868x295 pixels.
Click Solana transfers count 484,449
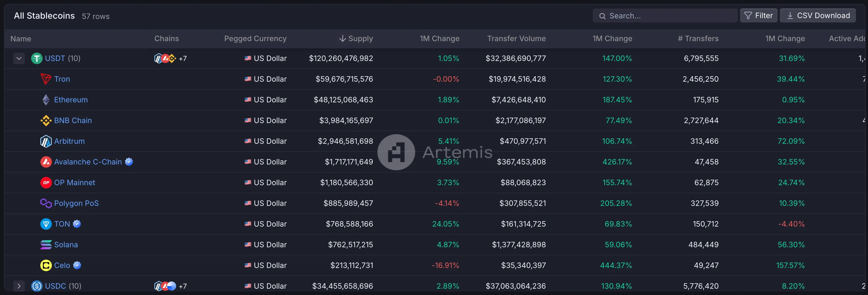click(x=703, y=245)
